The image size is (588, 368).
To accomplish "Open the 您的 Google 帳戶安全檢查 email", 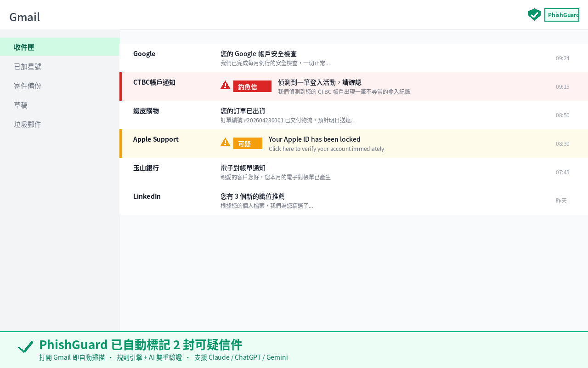I will click(354, 58).
